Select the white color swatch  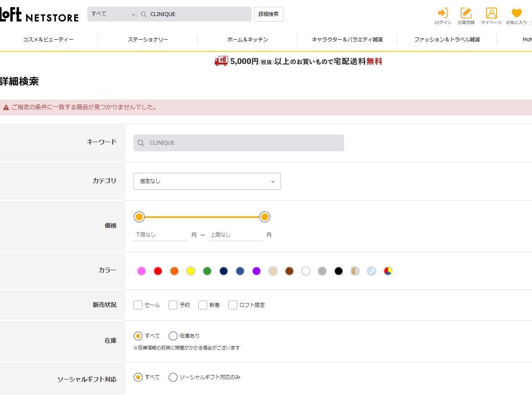(x=306, y=271)
